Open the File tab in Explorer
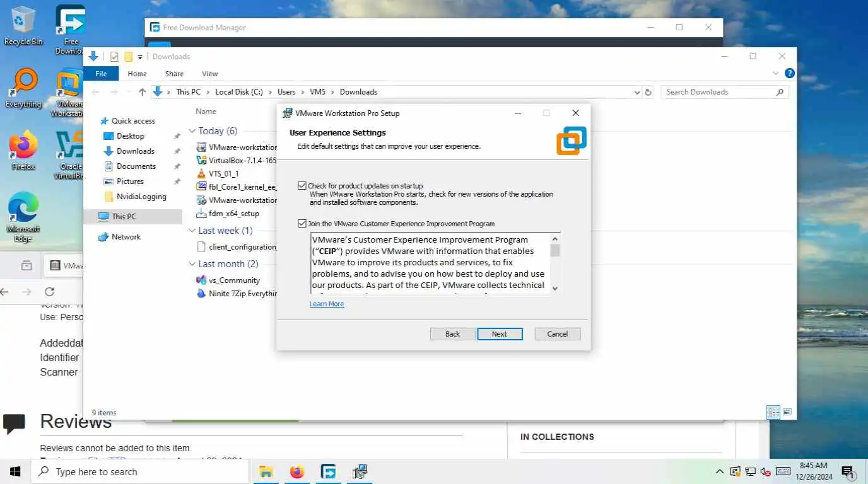868x484 pixels. point(101,74)
